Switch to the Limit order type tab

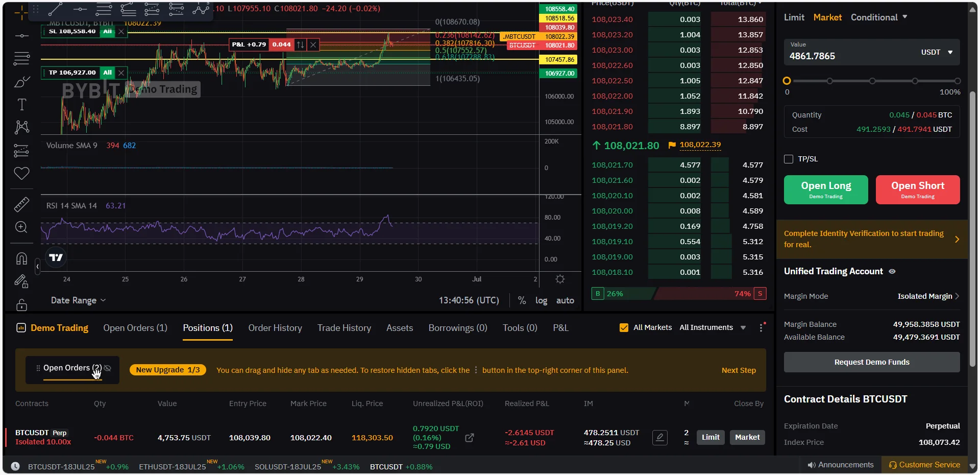click(x=794, y=17)
